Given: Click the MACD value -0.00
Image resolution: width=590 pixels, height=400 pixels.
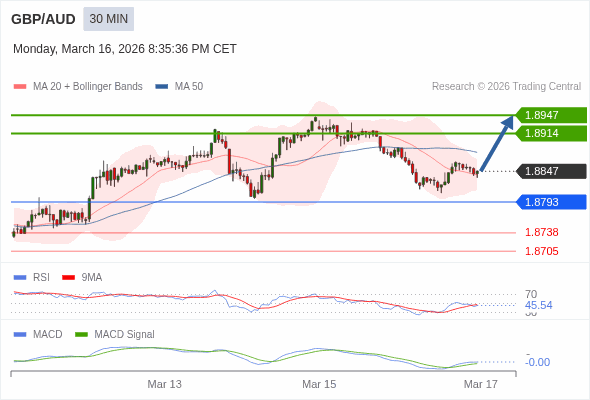Looking at the screenshot, I should (x=537, y=362).
